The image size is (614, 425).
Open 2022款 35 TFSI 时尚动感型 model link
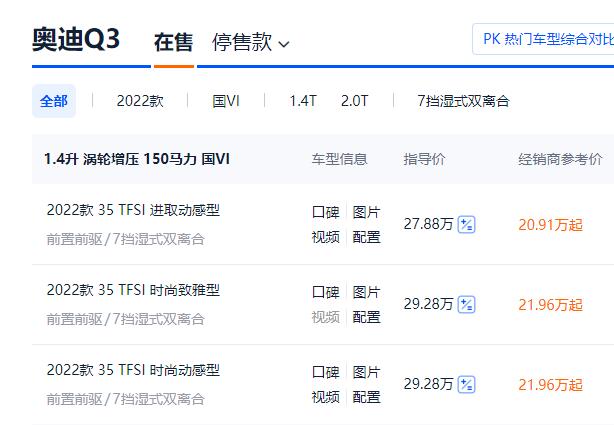133,370
